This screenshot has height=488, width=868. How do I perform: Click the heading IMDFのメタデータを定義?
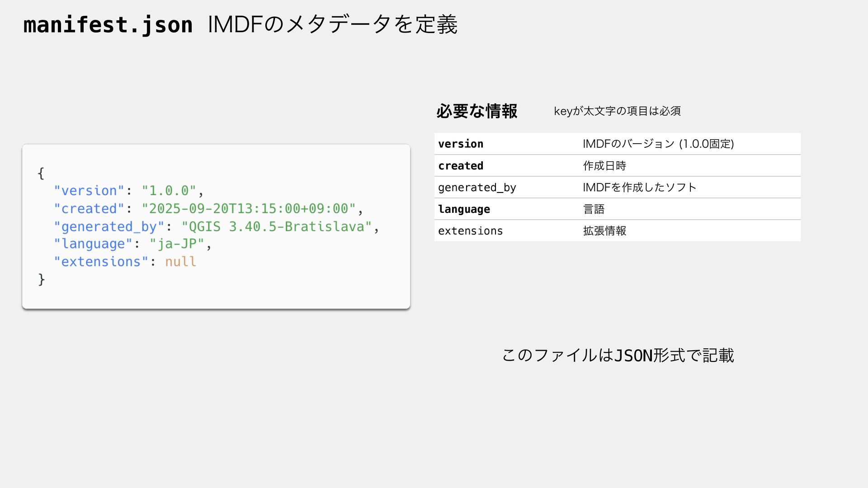click(333, 24)
